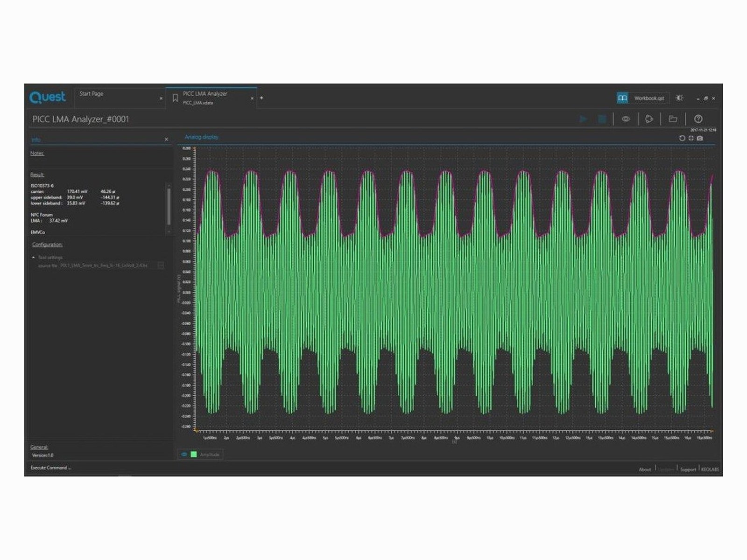Click the Configuration heading
The height and width of the screenshot is (560, 747).
(47, 245)
